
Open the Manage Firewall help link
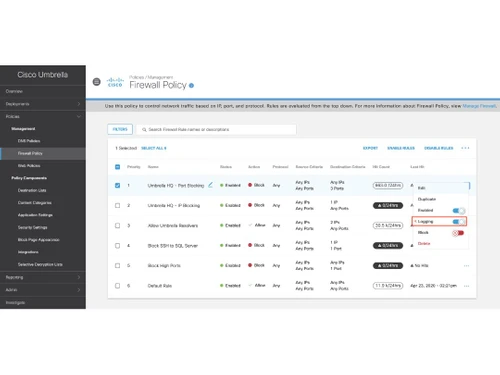(x=479, y=106)
